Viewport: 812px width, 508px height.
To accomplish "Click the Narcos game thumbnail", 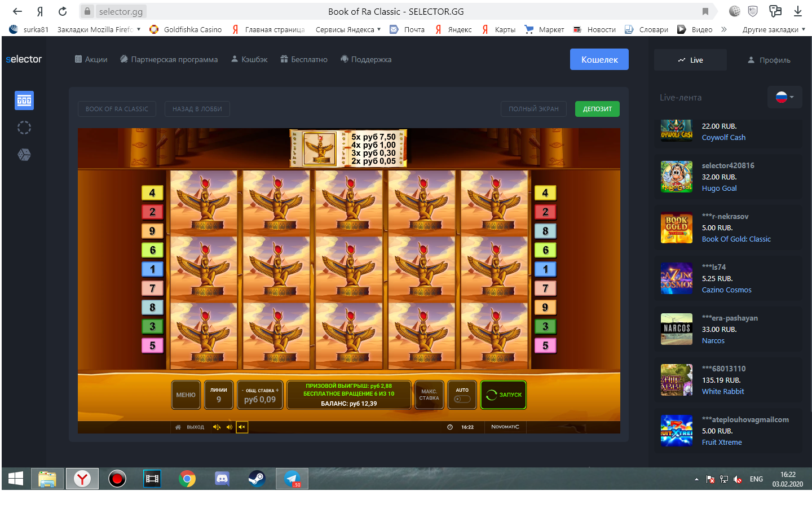I will (677, 329).
